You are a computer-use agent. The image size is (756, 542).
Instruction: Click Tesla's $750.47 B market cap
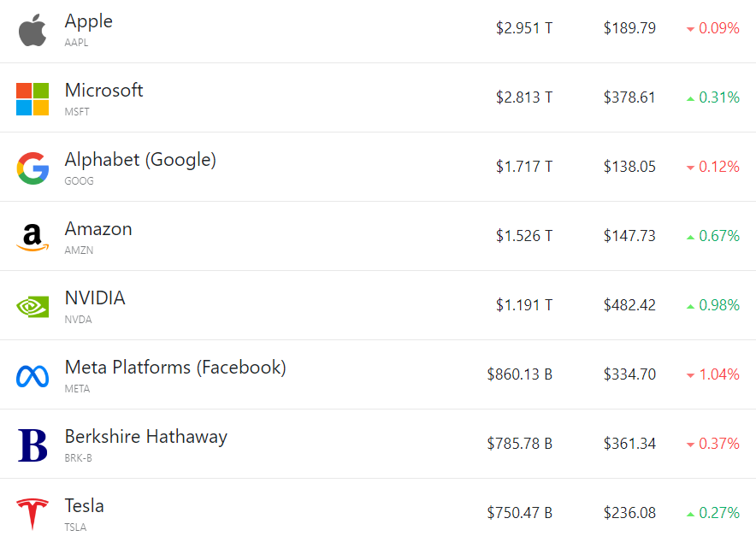[x=519, y=513]
